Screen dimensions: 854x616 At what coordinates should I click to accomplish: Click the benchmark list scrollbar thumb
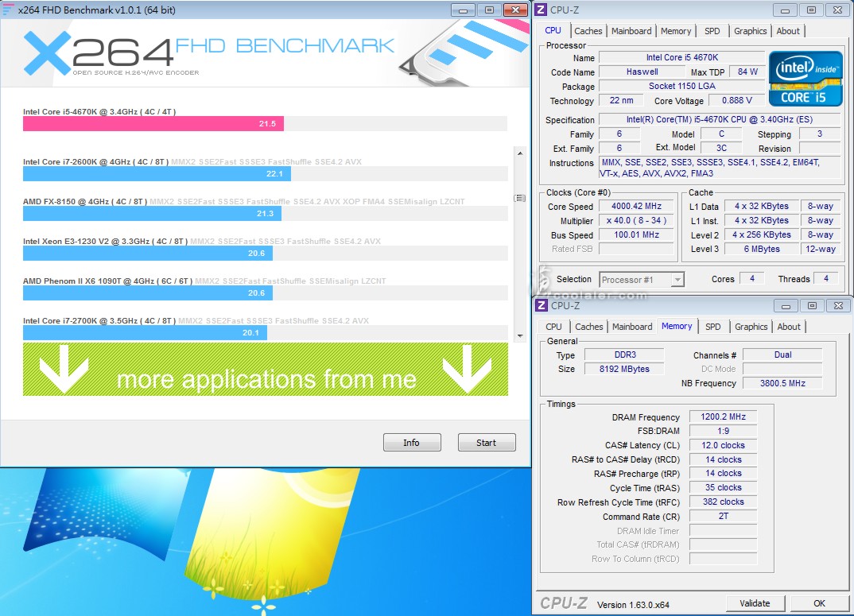click(520, 198)
